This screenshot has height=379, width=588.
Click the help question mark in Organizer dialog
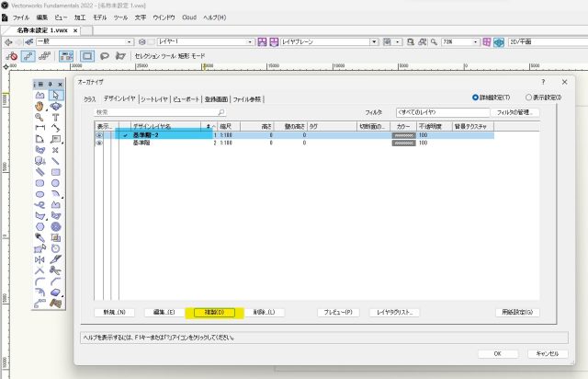pos(543,82)
